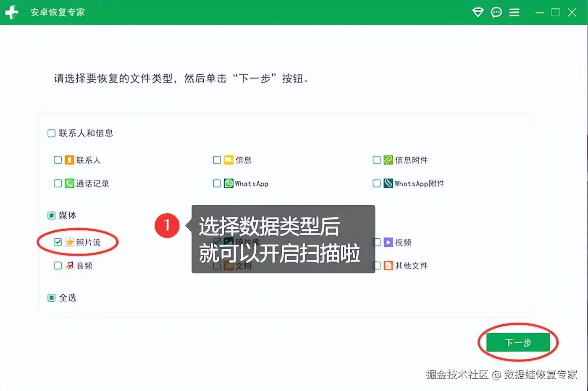Click the 联系人和信息 label text
588x391 pixels.
(86, 133)
